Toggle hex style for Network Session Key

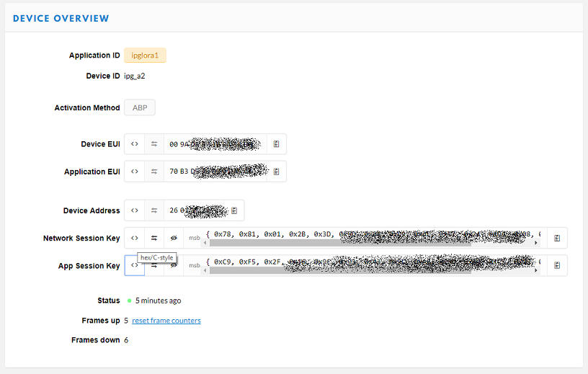pos(135,238)
